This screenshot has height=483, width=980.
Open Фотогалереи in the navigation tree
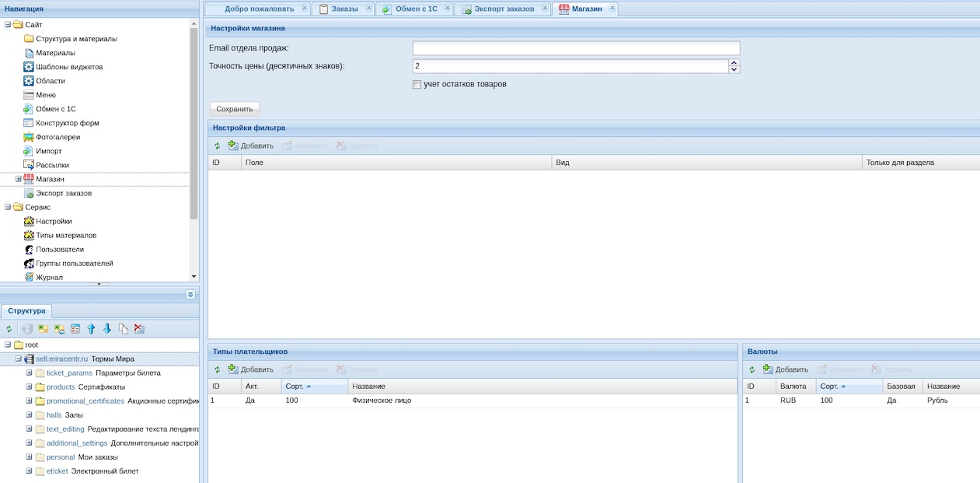pos(58,137)
